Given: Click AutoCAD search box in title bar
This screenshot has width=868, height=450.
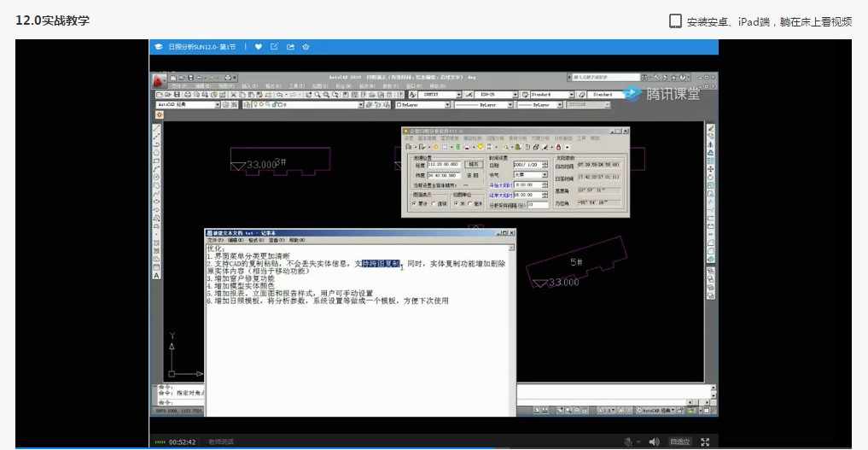Looking at the screenshot, I should tap(605, 78).
